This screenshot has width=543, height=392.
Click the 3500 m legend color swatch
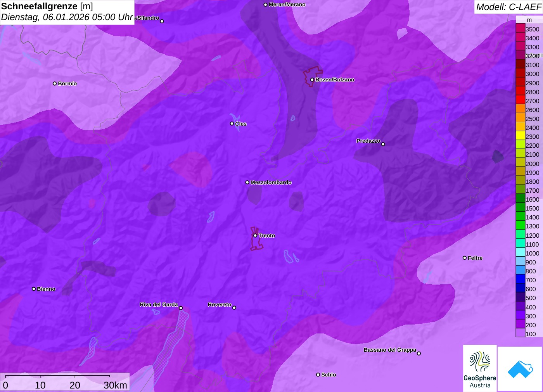(520, 28)
